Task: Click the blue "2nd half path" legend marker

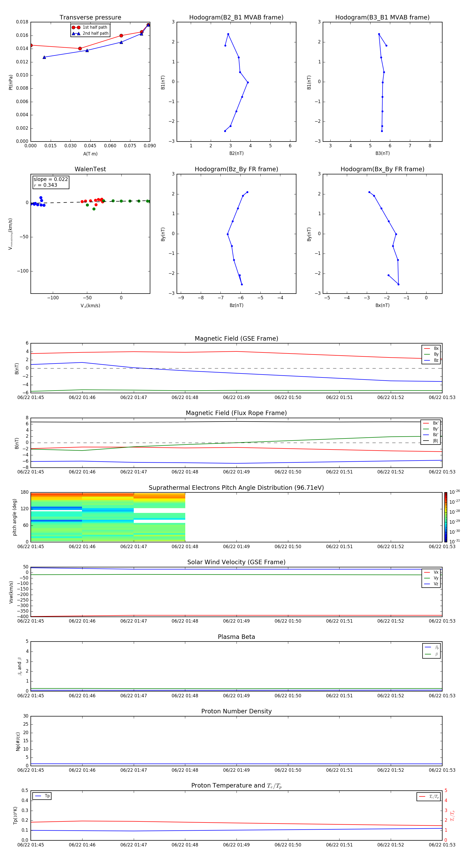Action: 76,33
